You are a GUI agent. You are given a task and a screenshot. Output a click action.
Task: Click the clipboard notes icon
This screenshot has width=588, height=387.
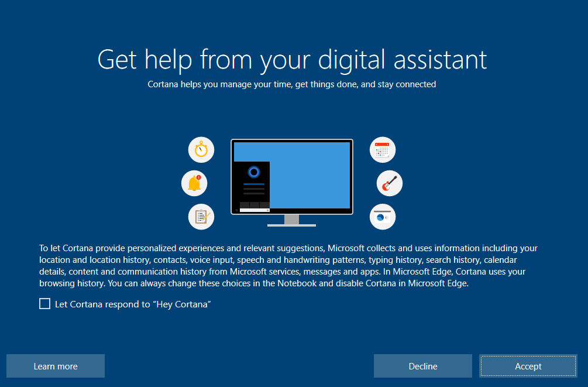(x=201, y=217)
